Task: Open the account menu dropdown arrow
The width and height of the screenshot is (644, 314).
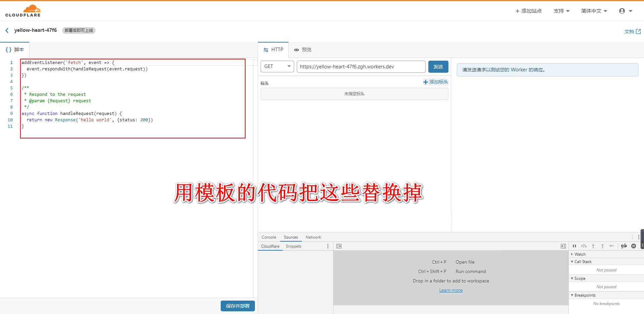Action: point(631,11)
